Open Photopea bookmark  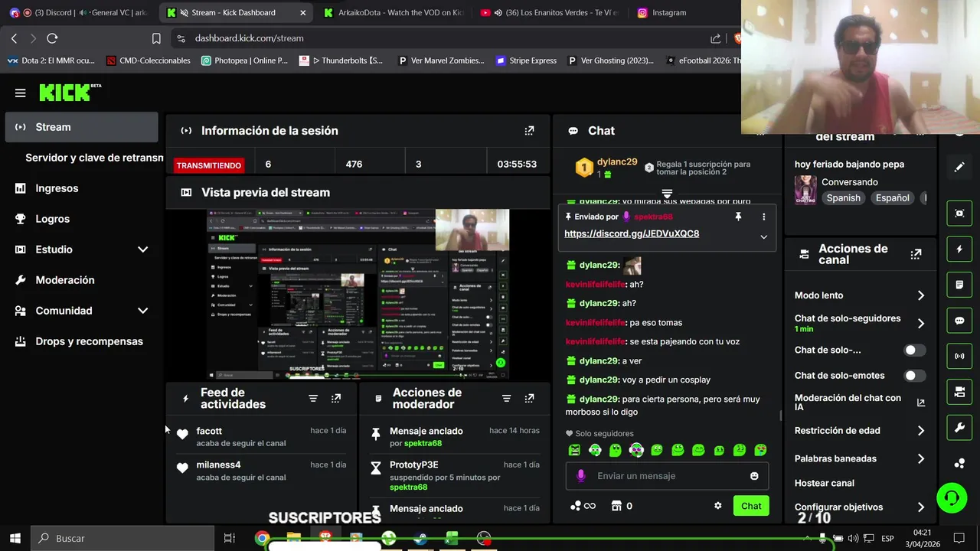pyautogui.click(x=244, y=60)
